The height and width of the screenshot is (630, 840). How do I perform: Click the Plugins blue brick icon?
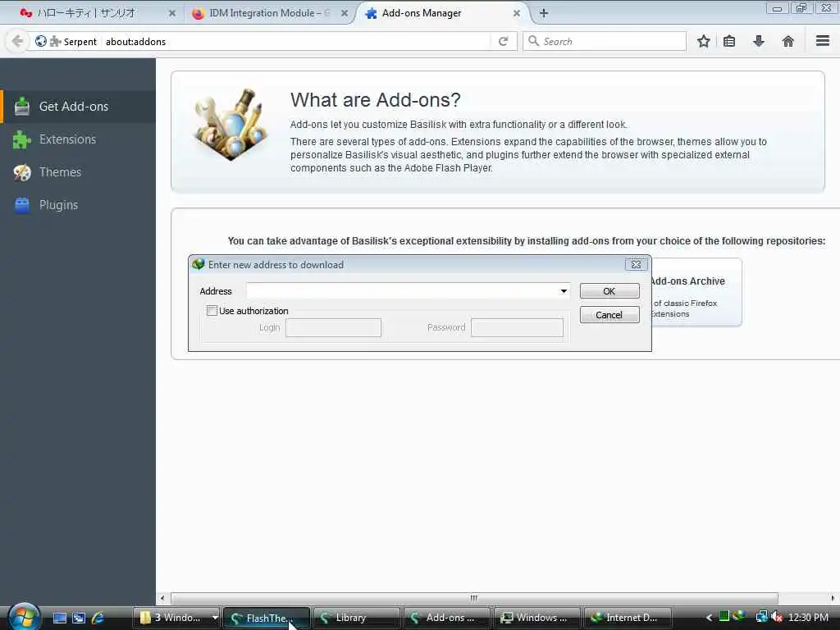22,204
